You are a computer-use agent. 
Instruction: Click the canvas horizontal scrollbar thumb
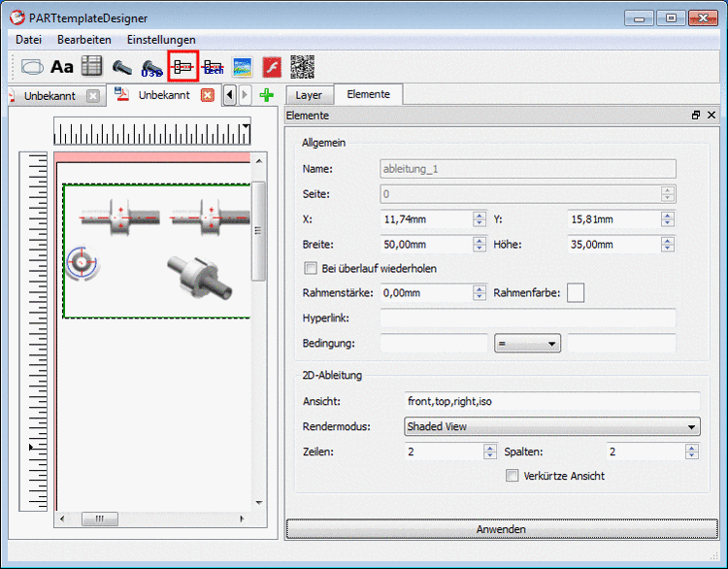pyautogui.click(x=100, y=519)
